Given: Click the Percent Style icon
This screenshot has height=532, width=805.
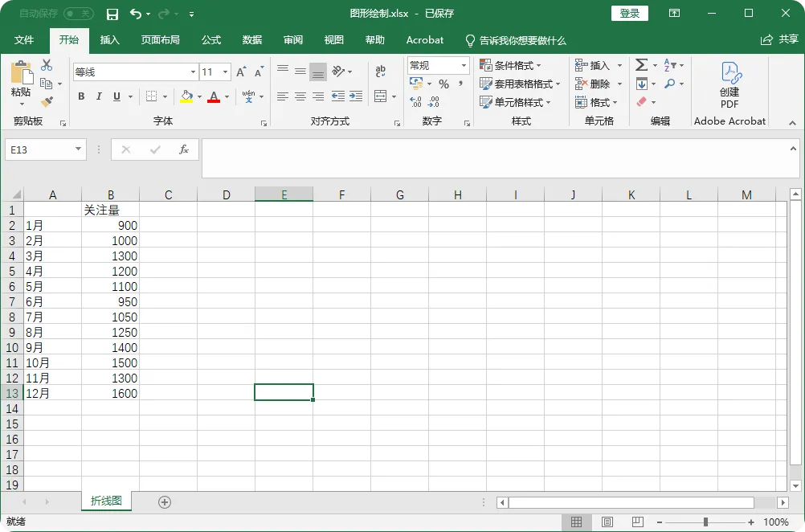Looking at the screenshot, I should 444,84.
